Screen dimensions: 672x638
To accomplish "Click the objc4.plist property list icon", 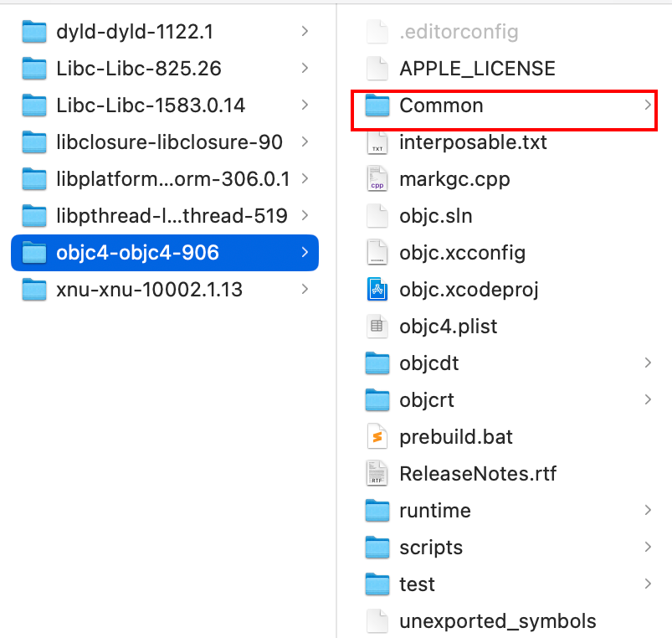I will 378,327.
